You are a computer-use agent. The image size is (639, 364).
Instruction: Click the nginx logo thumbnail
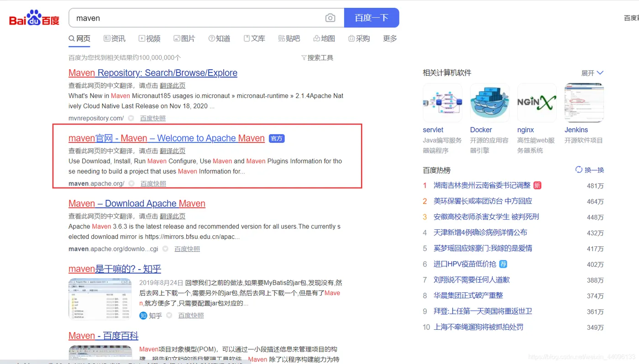537,103
